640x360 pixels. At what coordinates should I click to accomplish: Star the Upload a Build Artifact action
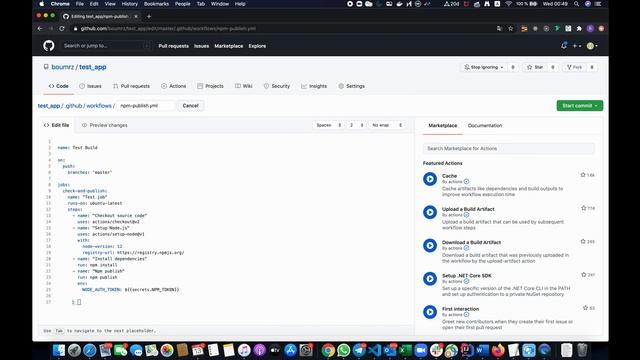pyautogui.click(x=583, y=208)
